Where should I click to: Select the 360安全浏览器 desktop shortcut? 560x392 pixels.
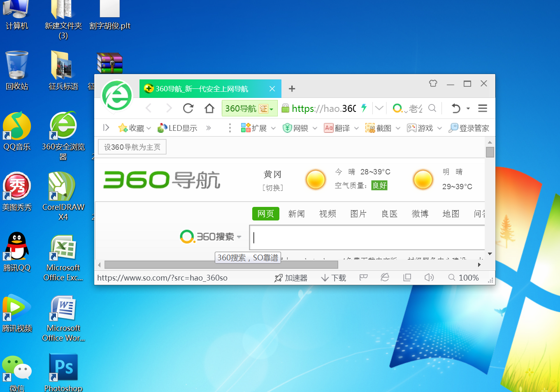(x=63, y=136)
